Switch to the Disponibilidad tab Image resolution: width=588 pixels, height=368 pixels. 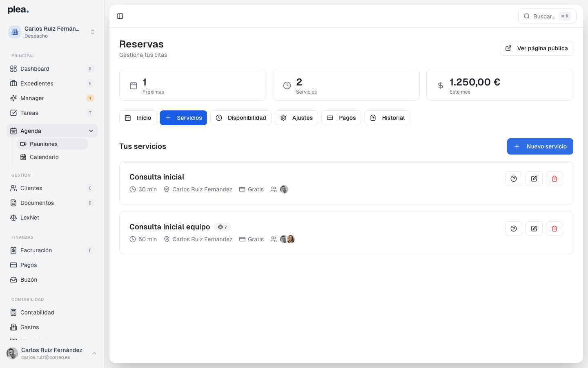241,118
